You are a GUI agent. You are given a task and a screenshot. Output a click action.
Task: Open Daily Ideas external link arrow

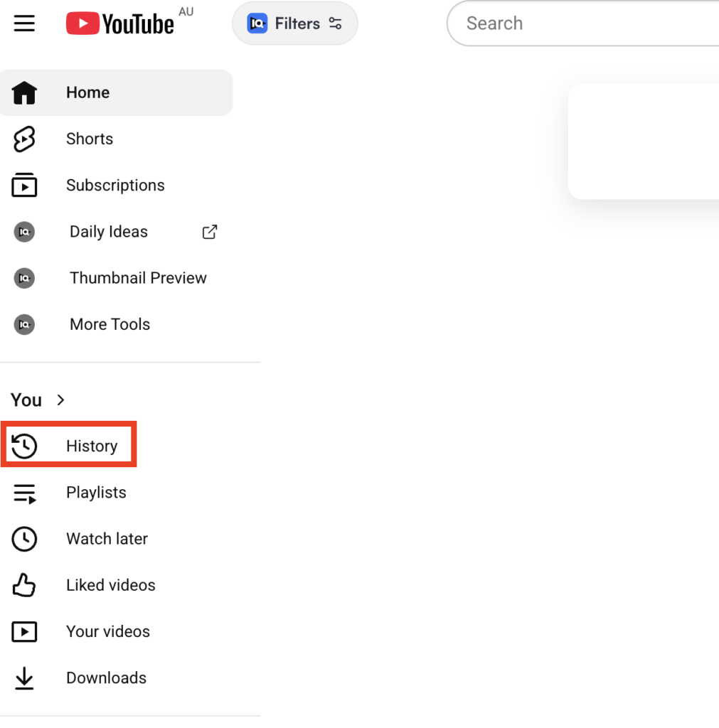(x=210, y=232)
